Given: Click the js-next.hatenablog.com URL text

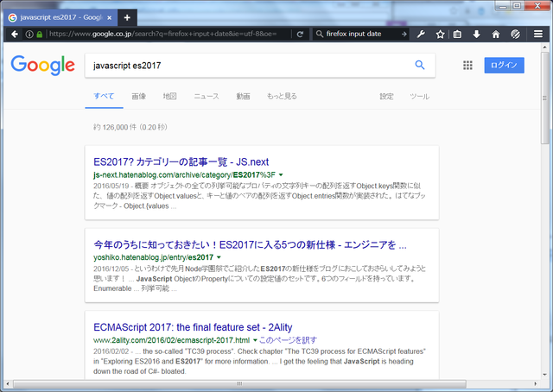Looking at the screenshot, I should tap(184, 175).
